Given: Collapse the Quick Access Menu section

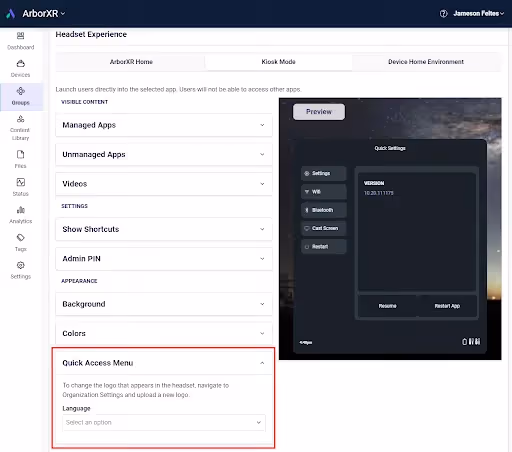Looking at the screenshot, I should pos(164,363).
